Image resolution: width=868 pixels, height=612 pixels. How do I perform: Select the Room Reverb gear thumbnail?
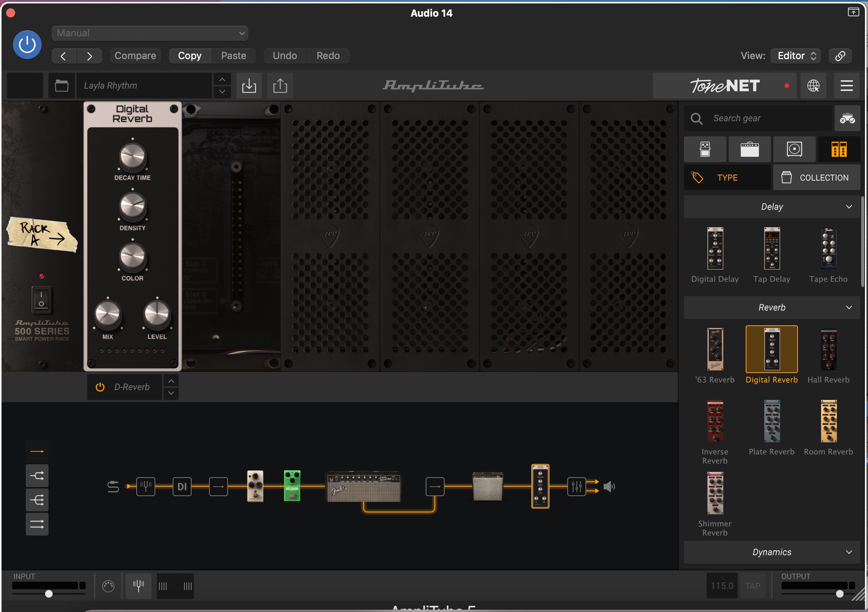click(829, 421)
